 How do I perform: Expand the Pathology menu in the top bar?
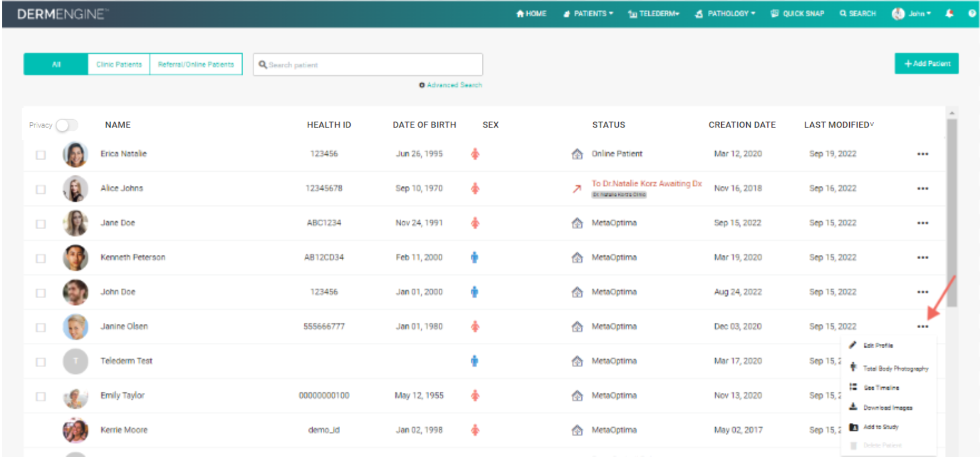coord(725,13)
